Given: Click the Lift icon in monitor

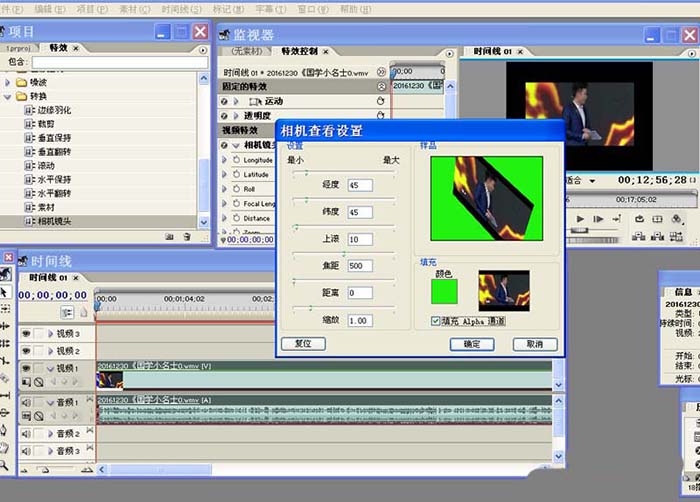Looking at the screenshot, I should point(639,236).
